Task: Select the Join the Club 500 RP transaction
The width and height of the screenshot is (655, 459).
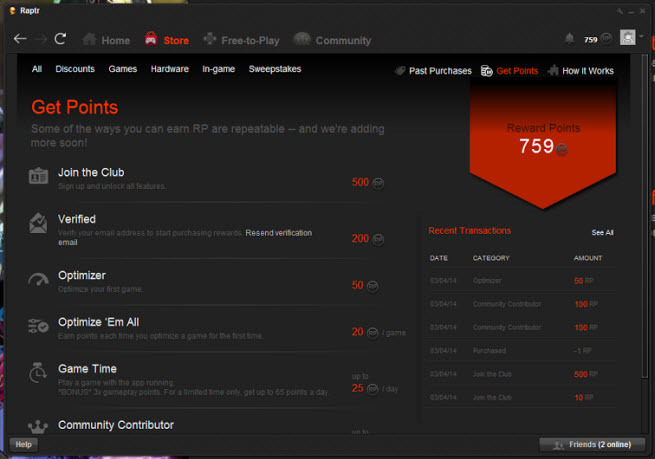Action: pos(521,374)
